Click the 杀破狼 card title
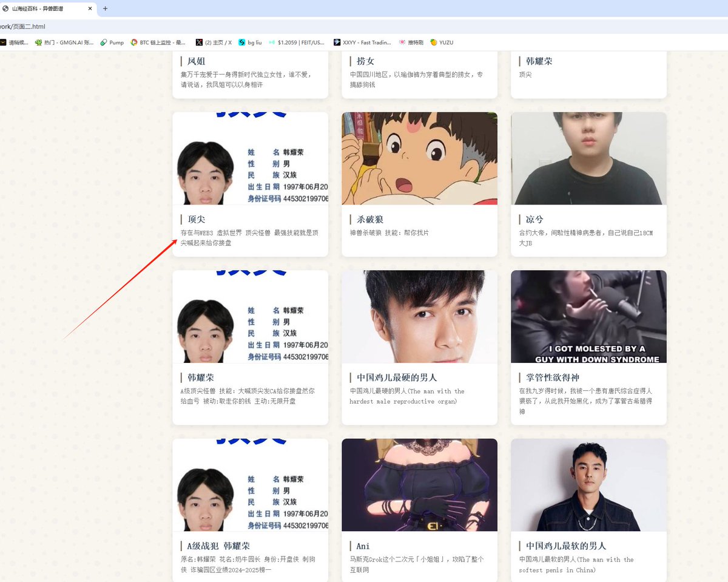 click(x=370, y=219)
